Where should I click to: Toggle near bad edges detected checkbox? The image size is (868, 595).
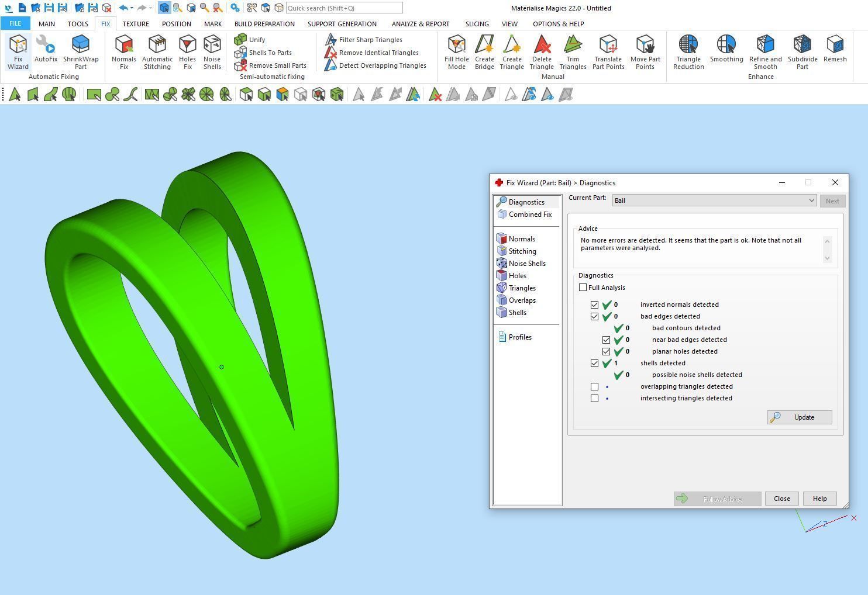pyautogui.click(x=606, y=340)
